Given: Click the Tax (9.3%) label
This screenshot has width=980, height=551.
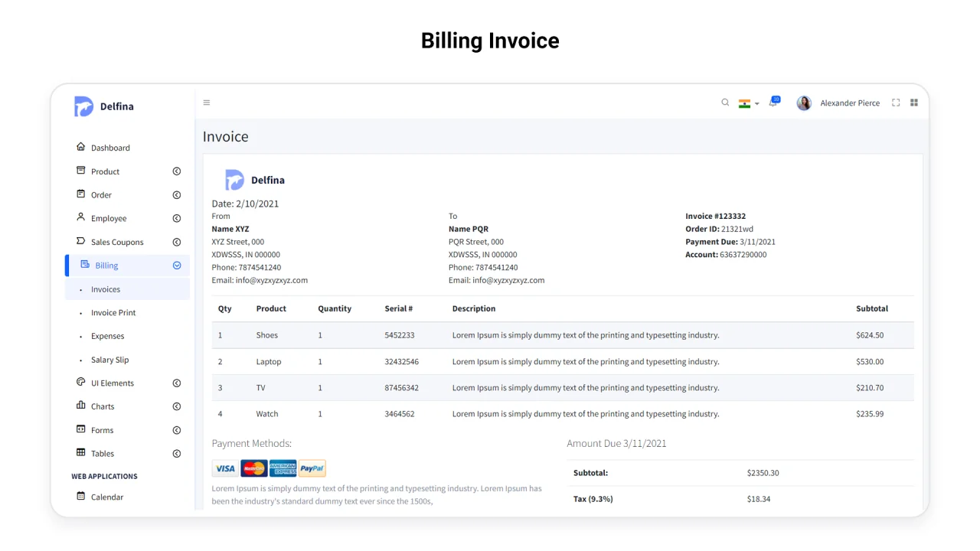Looking at the screenshot, I should (593, 499).
